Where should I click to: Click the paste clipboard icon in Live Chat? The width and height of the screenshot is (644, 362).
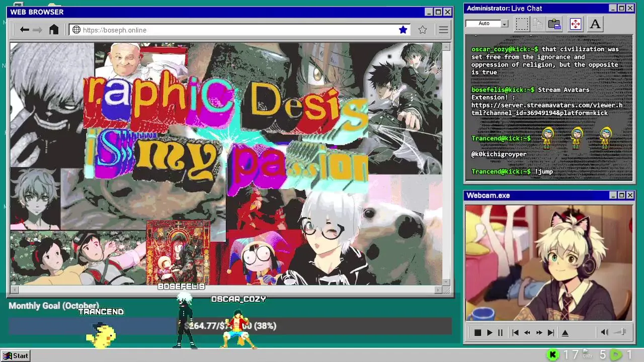click(554, 24)
